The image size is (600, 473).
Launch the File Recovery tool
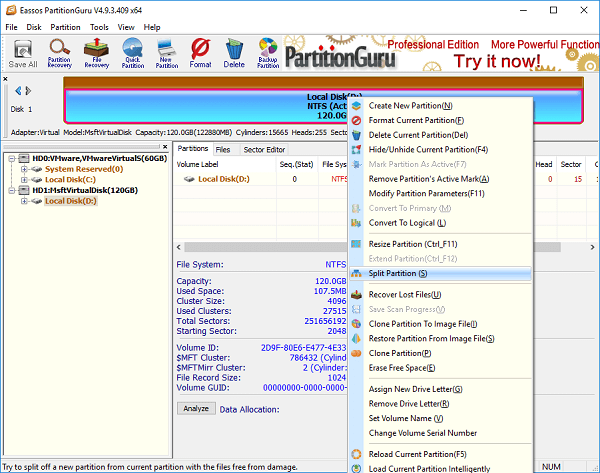(96, 54)
